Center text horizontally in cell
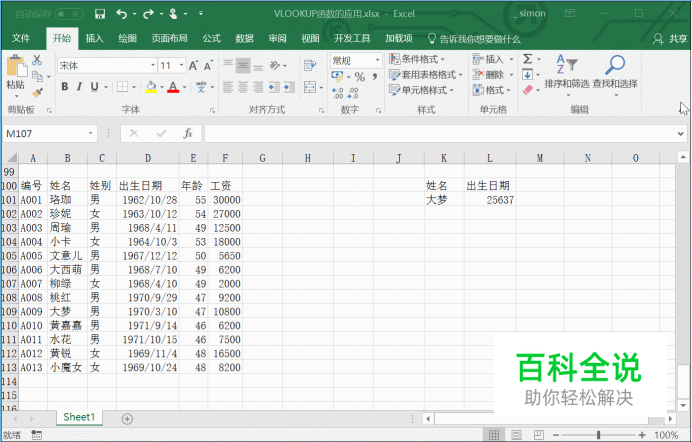Screen dimensions: 692x442 point(243,87)
